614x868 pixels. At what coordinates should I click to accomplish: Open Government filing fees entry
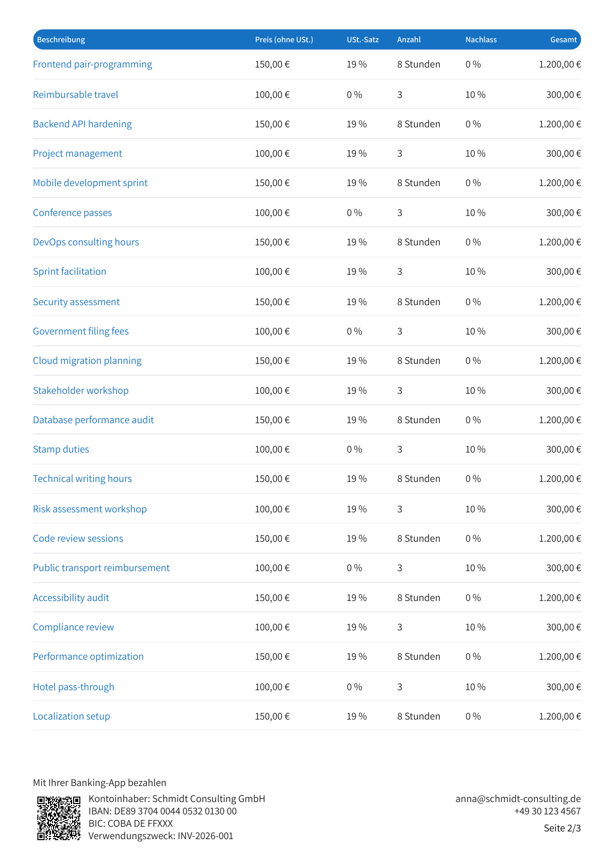coord(80,331)
